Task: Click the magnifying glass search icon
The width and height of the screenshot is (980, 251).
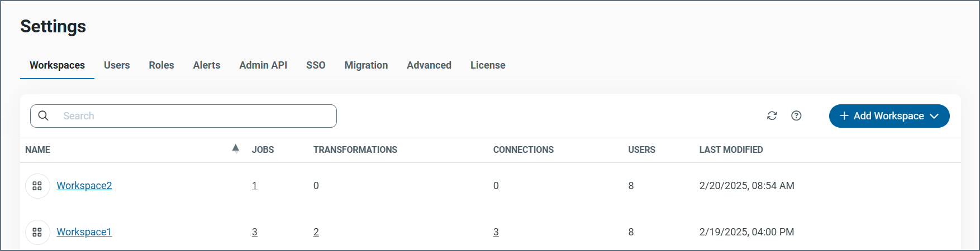Action: [44, 116]
